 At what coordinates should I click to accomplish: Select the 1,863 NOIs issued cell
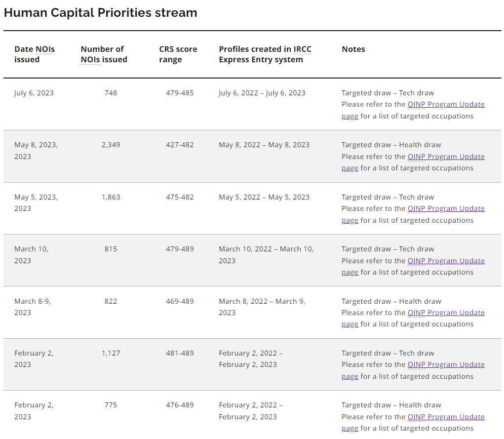(111, 197)
